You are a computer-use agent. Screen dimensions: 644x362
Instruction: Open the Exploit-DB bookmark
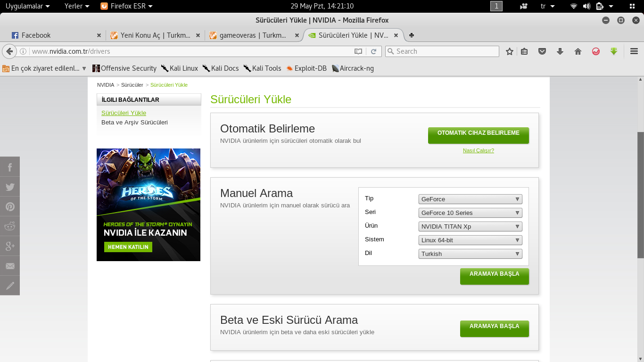[306, 68]
